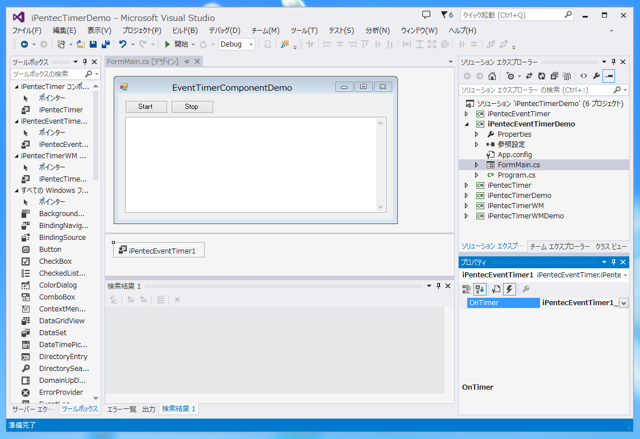Click the View Code icon in Solution Explorer
The width and height of the screenshot is (640, 439).
pyautogui.click(x=584, y=76)
